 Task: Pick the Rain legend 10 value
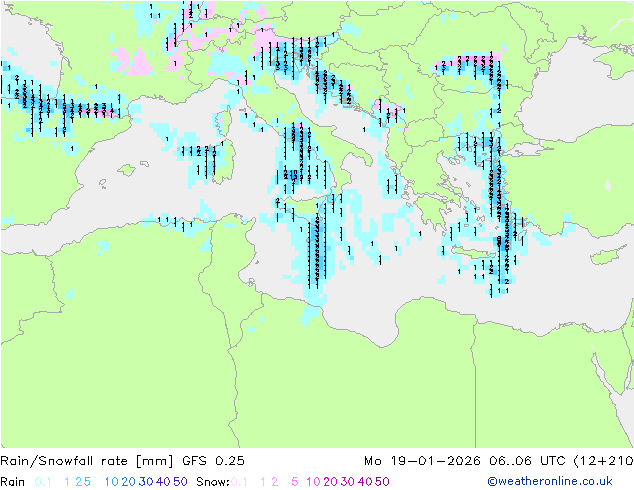click(112, 482)
